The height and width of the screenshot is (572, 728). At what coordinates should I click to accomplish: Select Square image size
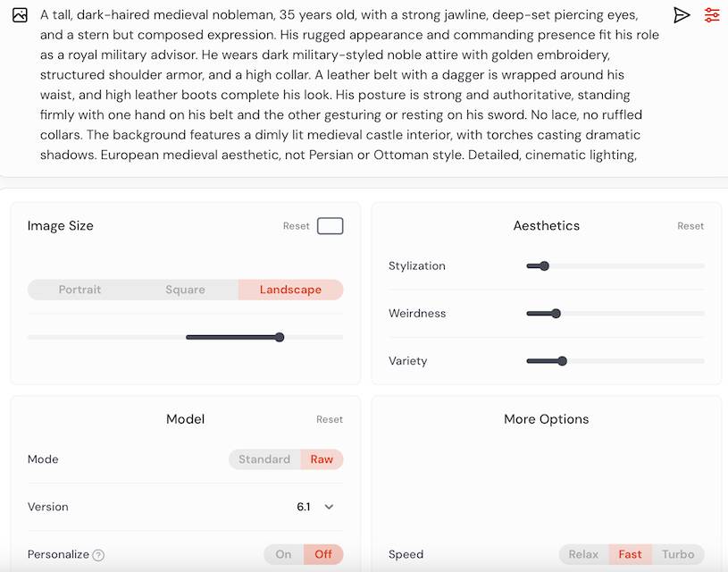tap(185, 290)
